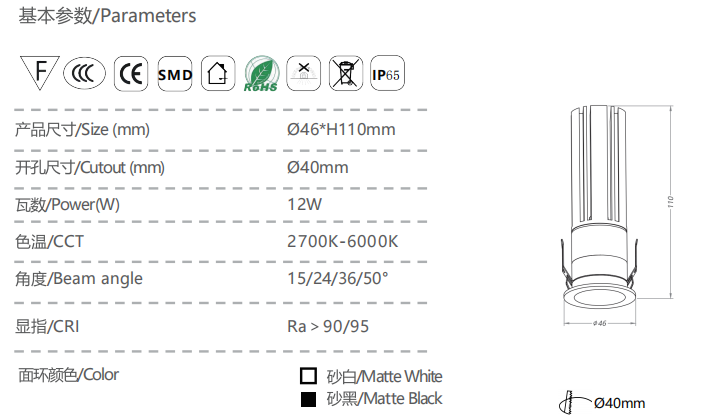Select the Matte Black color box
Screen dimensions: 701x418
[x=308, y=399]
